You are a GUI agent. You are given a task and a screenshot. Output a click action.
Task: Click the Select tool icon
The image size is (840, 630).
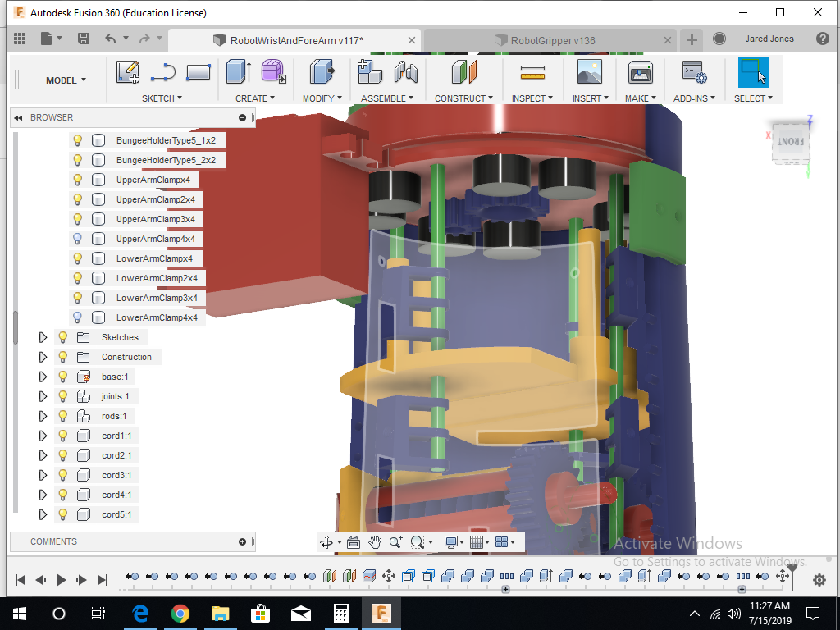click(x=753, y=72)
